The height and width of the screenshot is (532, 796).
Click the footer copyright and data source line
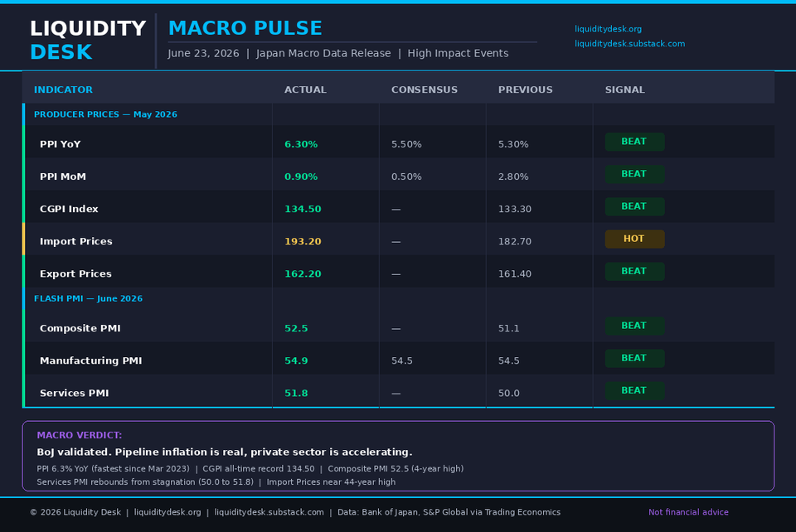pos(295,512)
